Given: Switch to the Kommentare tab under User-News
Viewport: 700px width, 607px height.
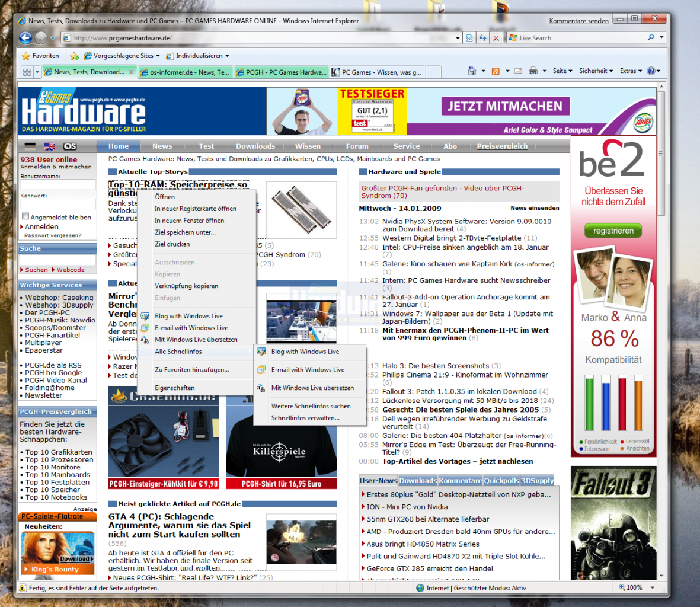Looking at the screenshot, I should click(461, 481).
